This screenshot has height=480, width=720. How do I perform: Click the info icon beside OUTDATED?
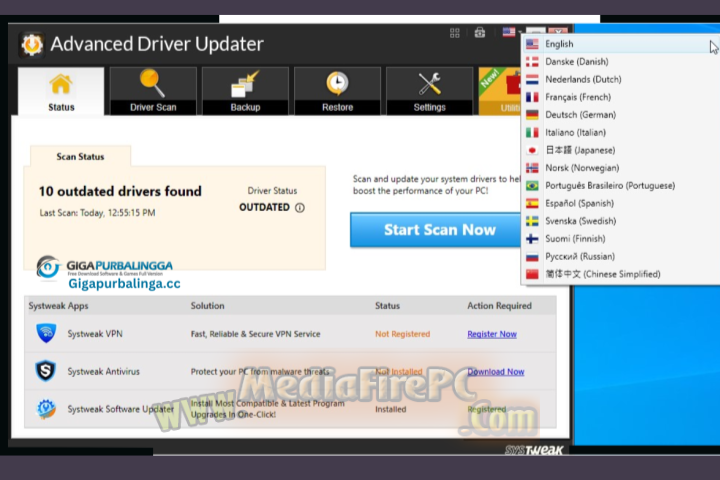300,208
